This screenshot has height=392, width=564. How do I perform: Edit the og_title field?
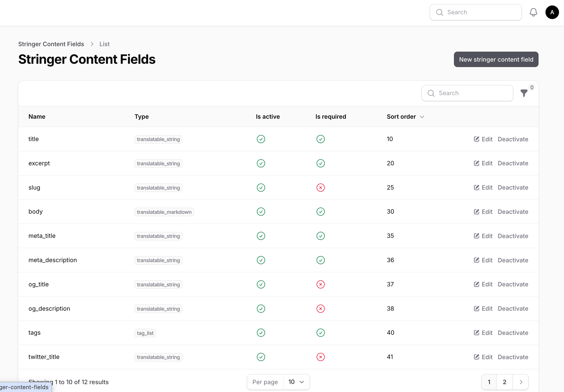pos(483,284)
